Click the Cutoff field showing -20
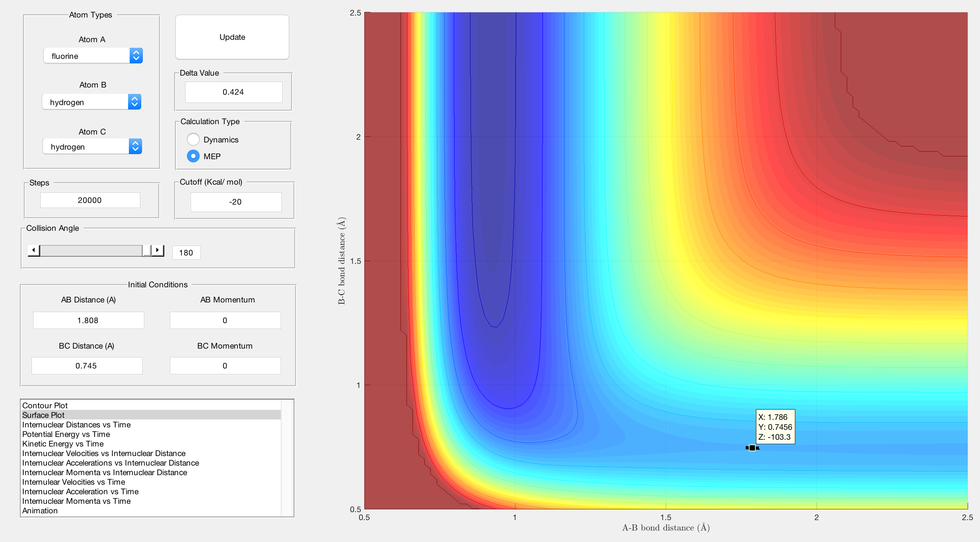The image size is (980, 542). [x=236, y=202]
